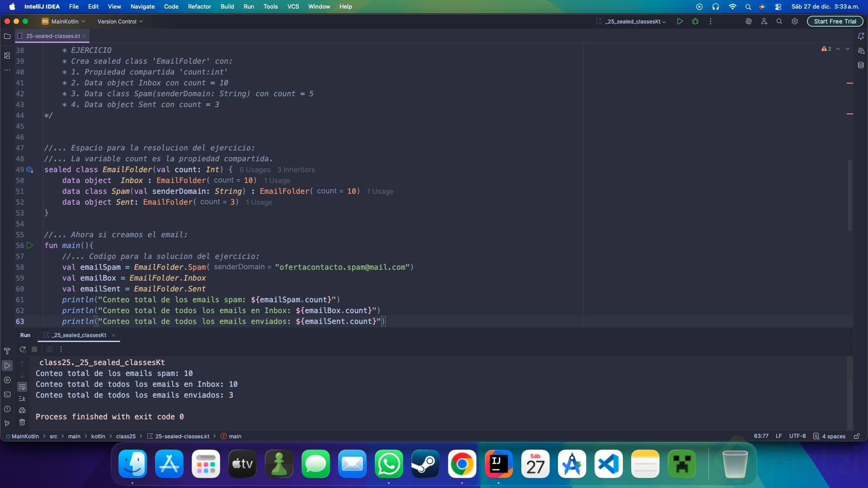Select the 25-sealed-classes.kt editor tab
Screen dimensions: 868x488
pyautogui.click(x=52, y=36)
